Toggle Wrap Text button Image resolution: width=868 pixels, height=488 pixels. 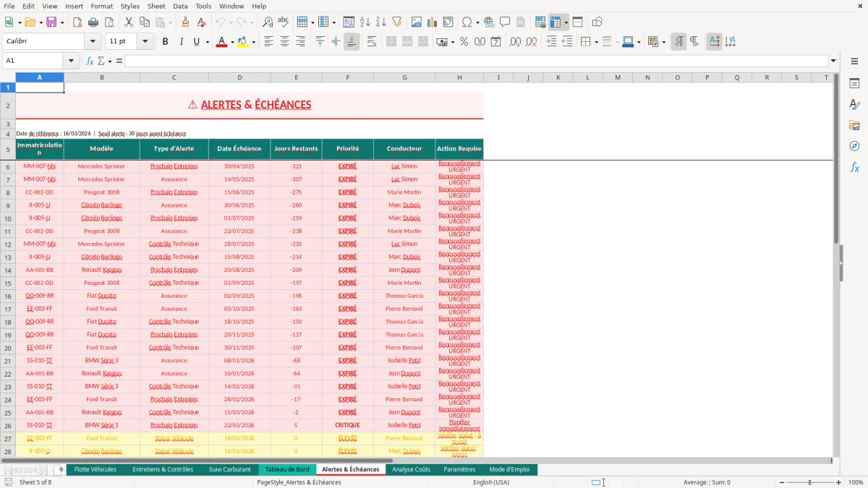tap(372, 42)
